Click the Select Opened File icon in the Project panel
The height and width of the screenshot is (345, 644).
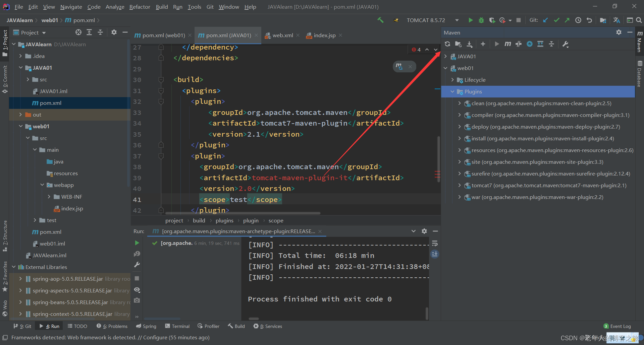pyautogui.click(x=78, y=32)
